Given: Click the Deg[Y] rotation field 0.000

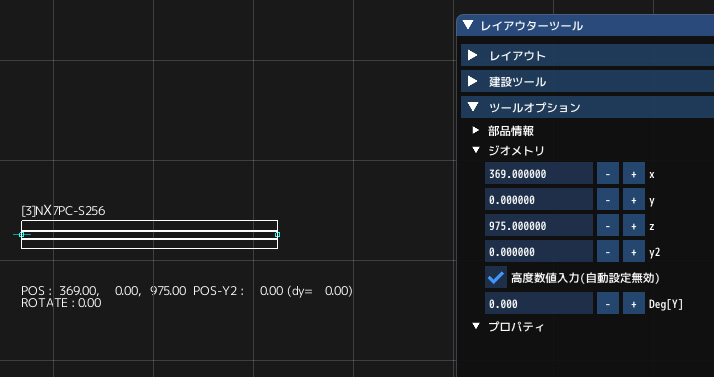Looking at the screenshot, I should pos(539,303).
